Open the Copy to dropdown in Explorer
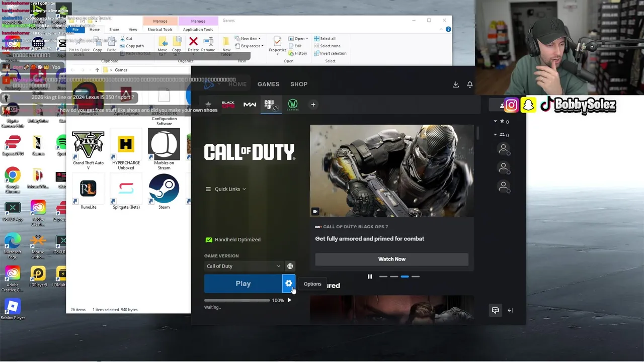This screenshot has height=362, width=644. 177,45
